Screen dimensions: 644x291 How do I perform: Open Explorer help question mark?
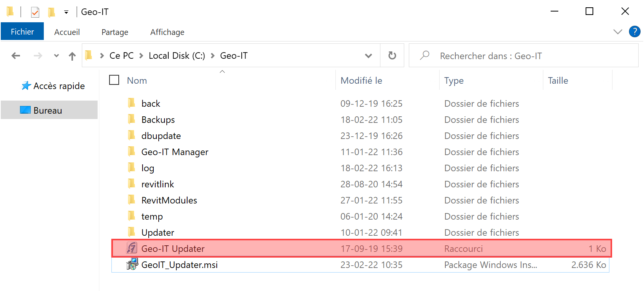coord(634,31)
